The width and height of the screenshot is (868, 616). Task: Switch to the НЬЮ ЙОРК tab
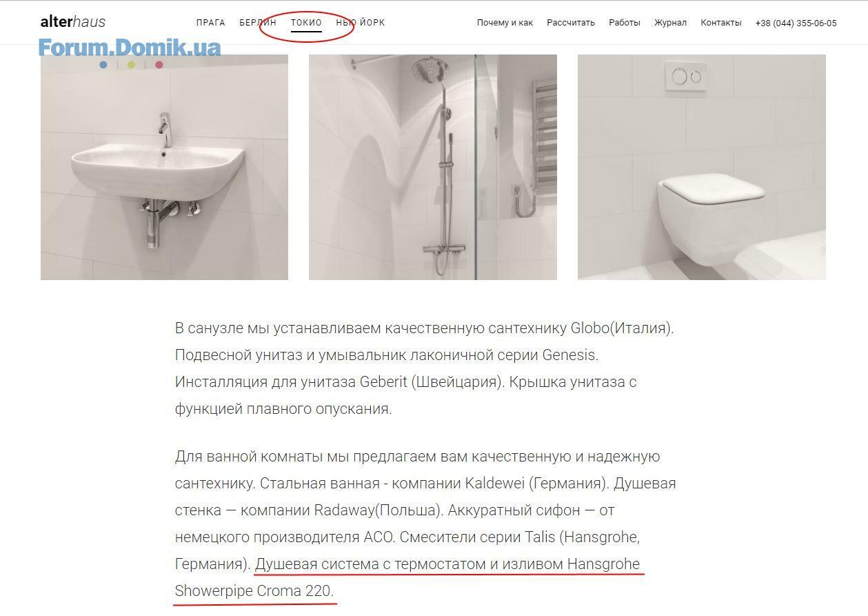[361, 23]
